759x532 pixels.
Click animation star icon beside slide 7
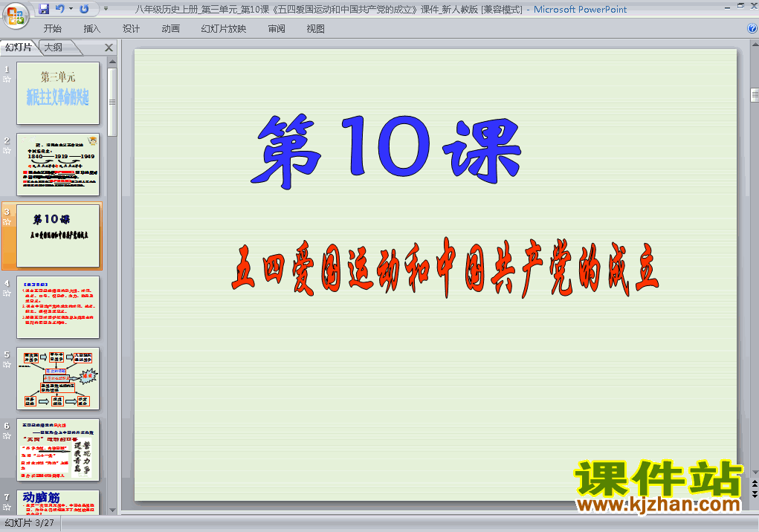point(7,507)
